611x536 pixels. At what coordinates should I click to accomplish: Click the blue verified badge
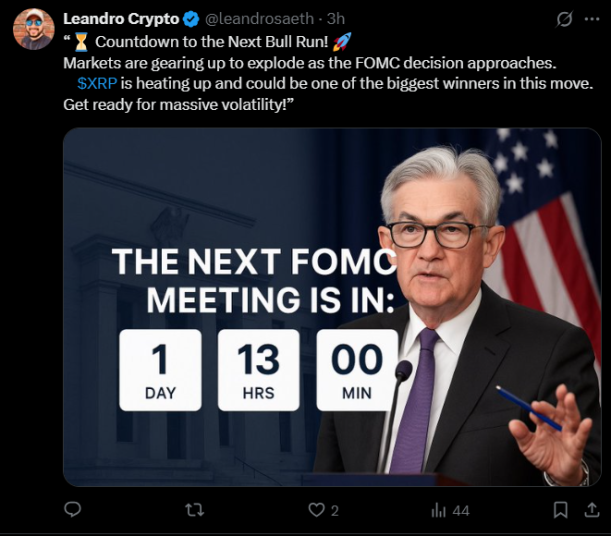click(192, 19)
